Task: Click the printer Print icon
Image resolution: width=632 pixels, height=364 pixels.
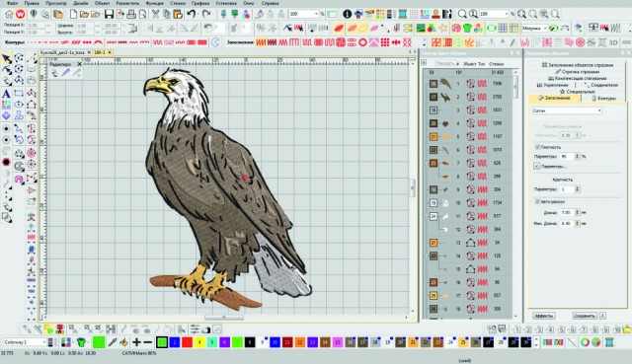Action: [131, 14]
